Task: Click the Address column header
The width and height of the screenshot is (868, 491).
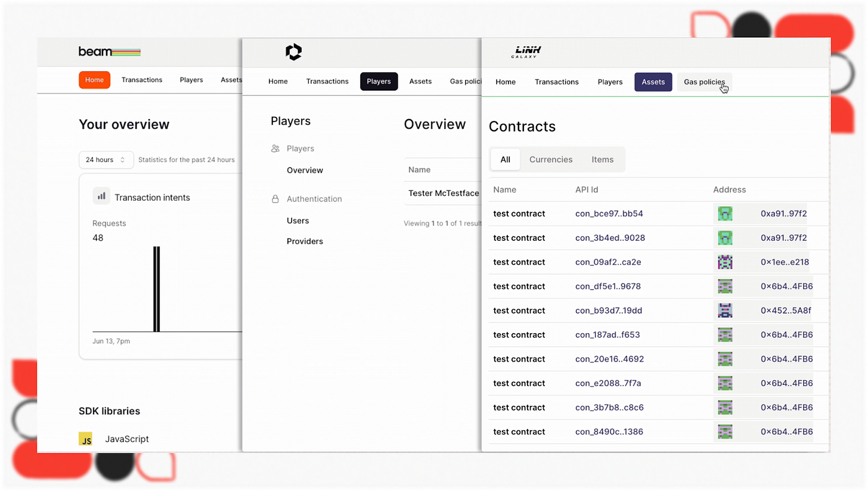Action: click(x=730, y=189)
